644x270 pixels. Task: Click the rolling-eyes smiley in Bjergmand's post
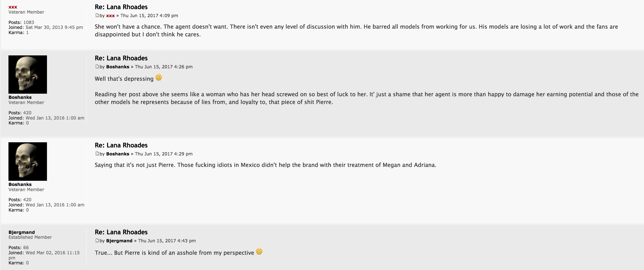point(259,251)
